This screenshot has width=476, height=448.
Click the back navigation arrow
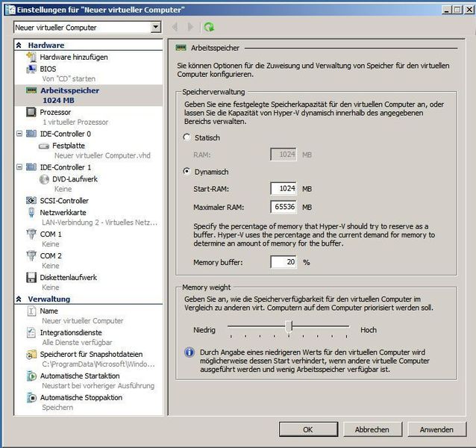tap(175, 28)
